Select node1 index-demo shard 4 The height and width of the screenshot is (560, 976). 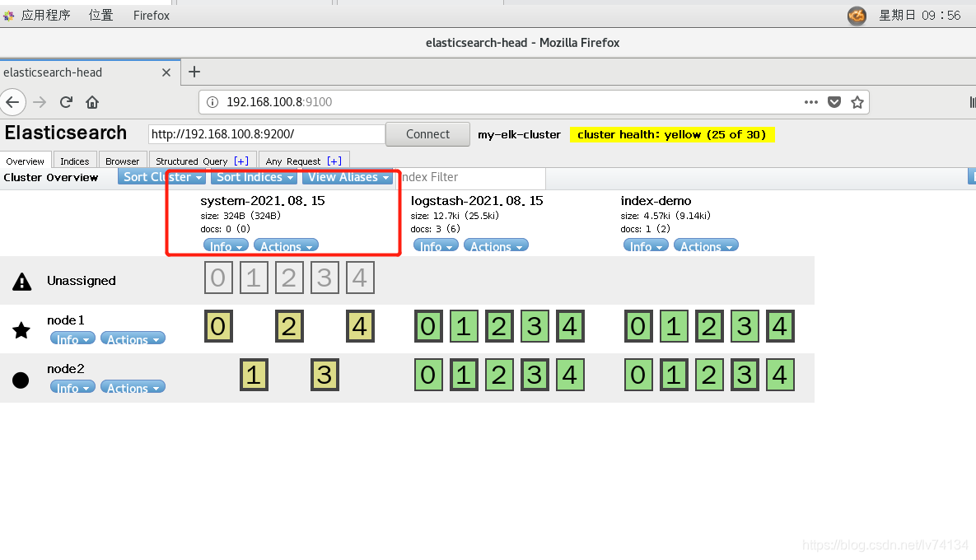pyautogui.click(x=780, y=326)
